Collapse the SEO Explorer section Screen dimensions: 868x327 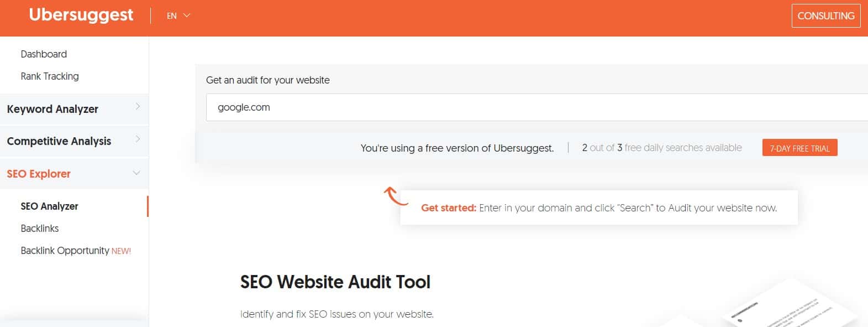[x=74, y=174]
